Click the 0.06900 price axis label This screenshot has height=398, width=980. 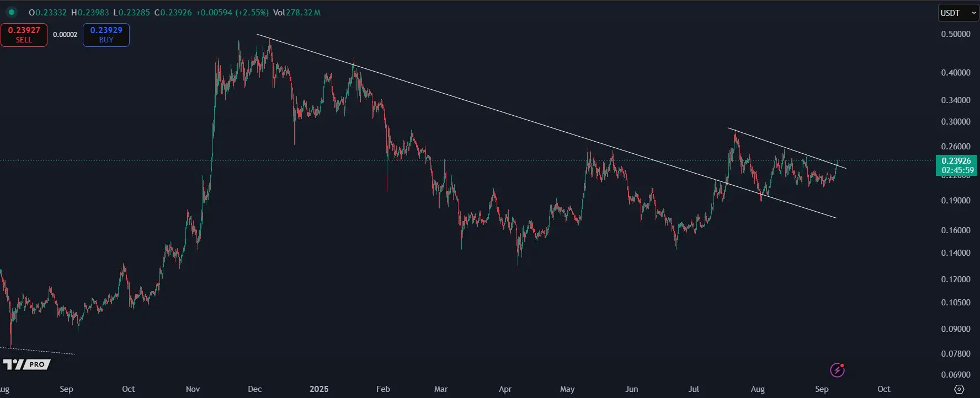pyautogui.click(x=956, y=375)
